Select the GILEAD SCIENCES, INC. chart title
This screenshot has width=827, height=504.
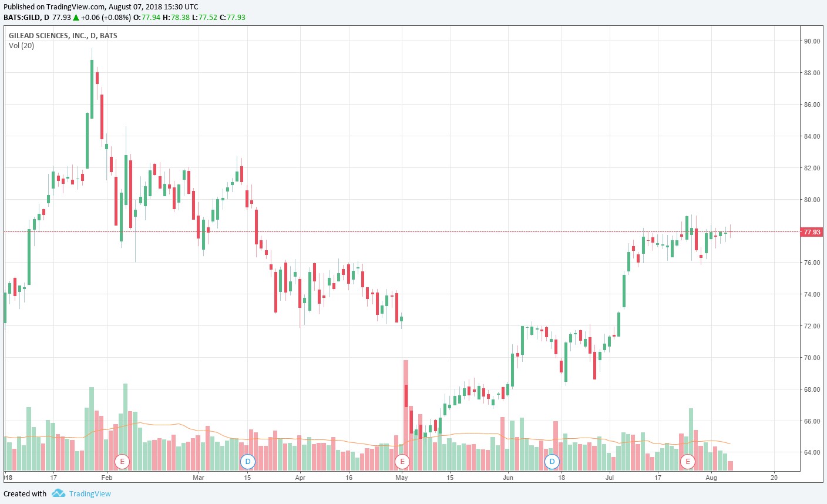[x=63, y=35]
